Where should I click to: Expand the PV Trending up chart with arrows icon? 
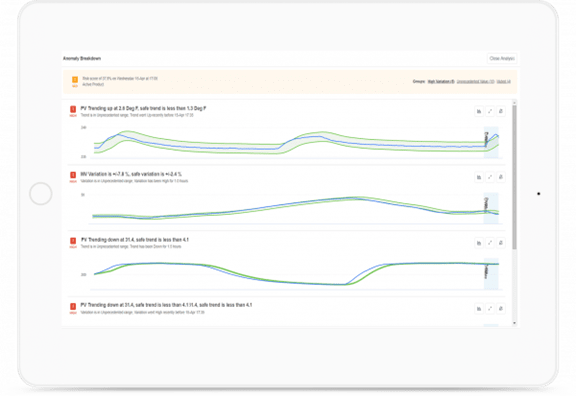coord(490,111)
